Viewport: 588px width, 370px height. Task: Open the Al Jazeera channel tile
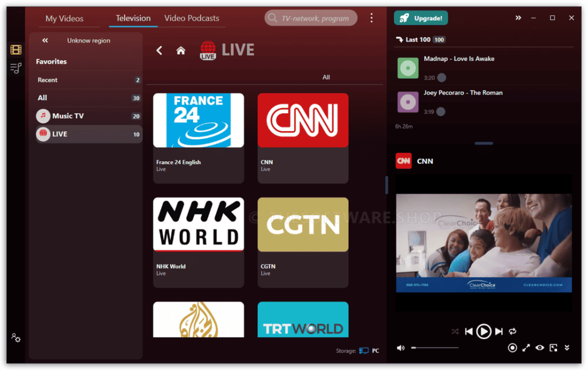(198, 319)
